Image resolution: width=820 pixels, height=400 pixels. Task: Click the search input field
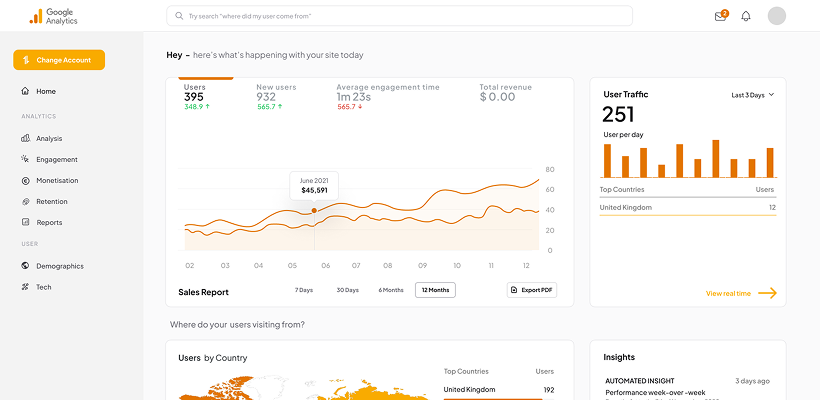(399, 16)
